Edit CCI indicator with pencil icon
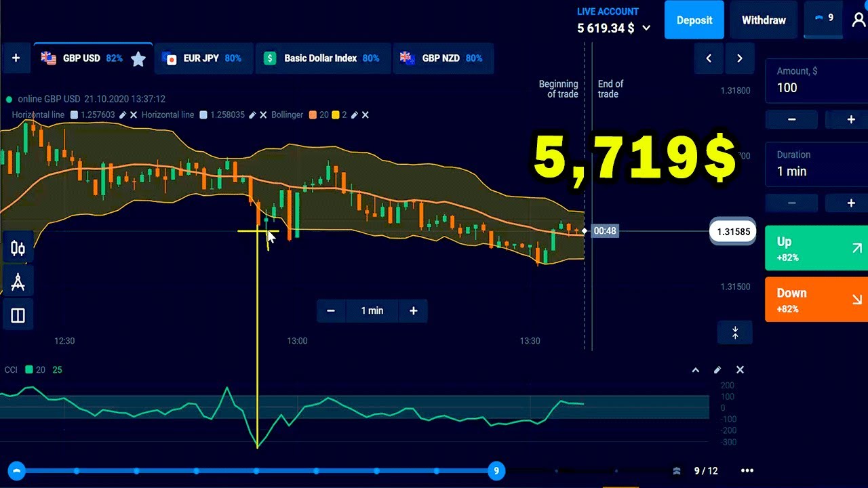Viewport: 868px width, 488px height. click(717, 370)
